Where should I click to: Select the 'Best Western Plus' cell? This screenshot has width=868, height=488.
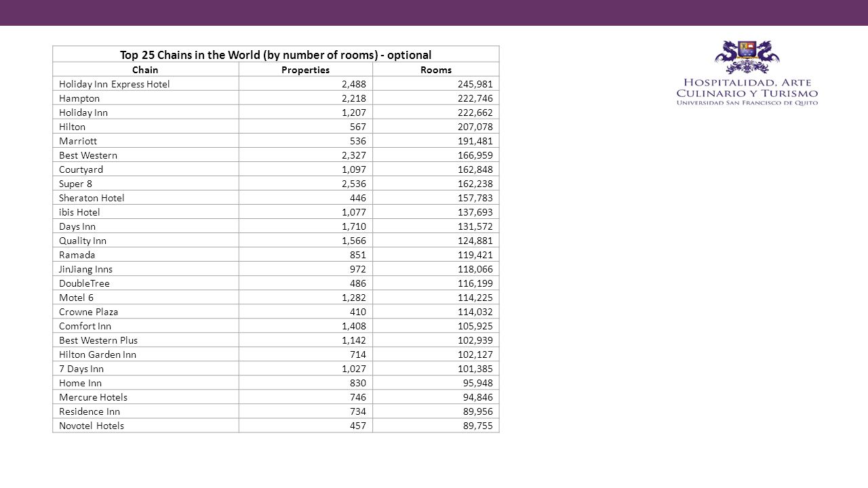pyautogui.click(x=146, y=340)
